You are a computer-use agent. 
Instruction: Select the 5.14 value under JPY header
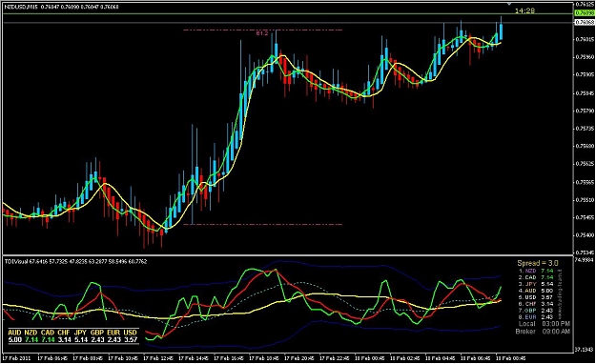(81, 339)
